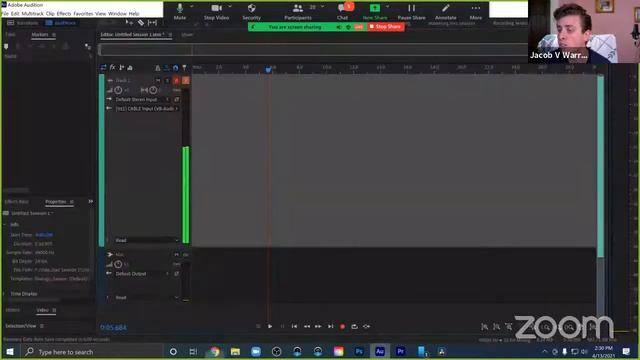Open Security in Zoom toolbar
Image resolution: width=640 pixels, height=360 pixels.
click(x=251, y=12)
